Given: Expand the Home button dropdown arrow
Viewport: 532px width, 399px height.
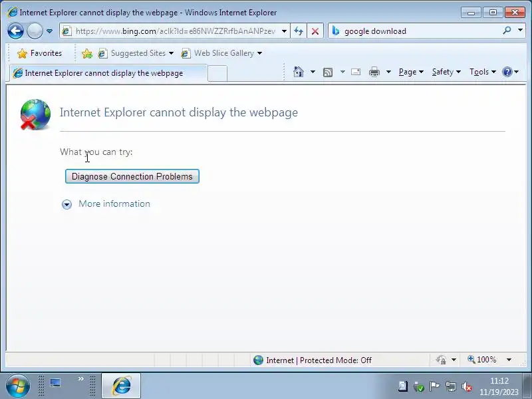Looking at the screenshot, I should [x=313, y=72].
